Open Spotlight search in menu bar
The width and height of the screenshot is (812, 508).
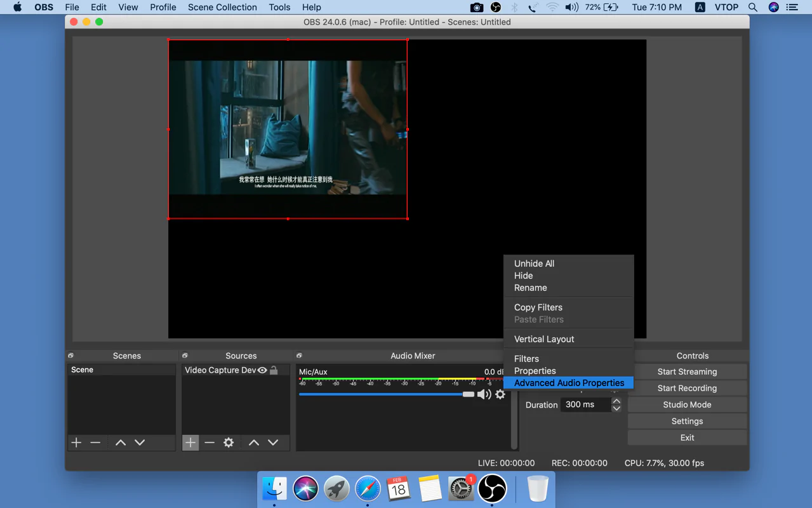(753, 7)
